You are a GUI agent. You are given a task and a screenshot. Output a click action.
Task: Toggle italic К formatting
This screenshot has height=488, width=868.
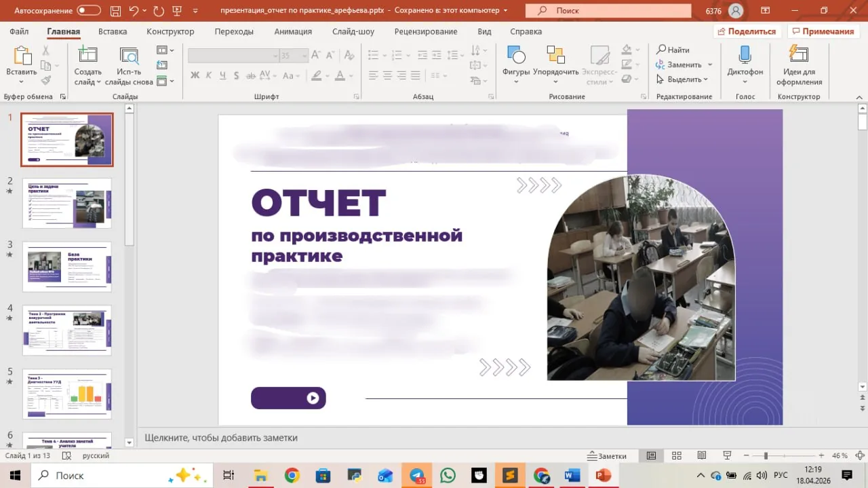pos(209,75)
